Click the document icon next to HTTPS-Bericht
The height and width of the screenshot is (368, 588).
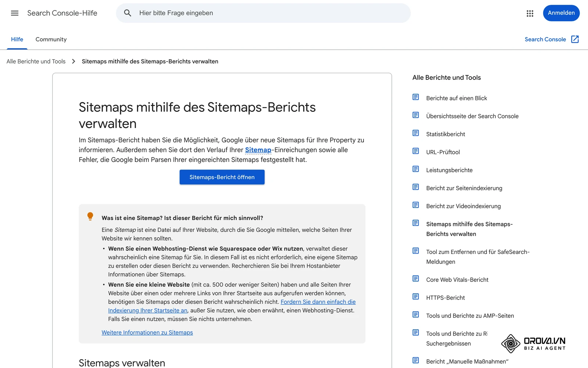click(x=416, y=297)
